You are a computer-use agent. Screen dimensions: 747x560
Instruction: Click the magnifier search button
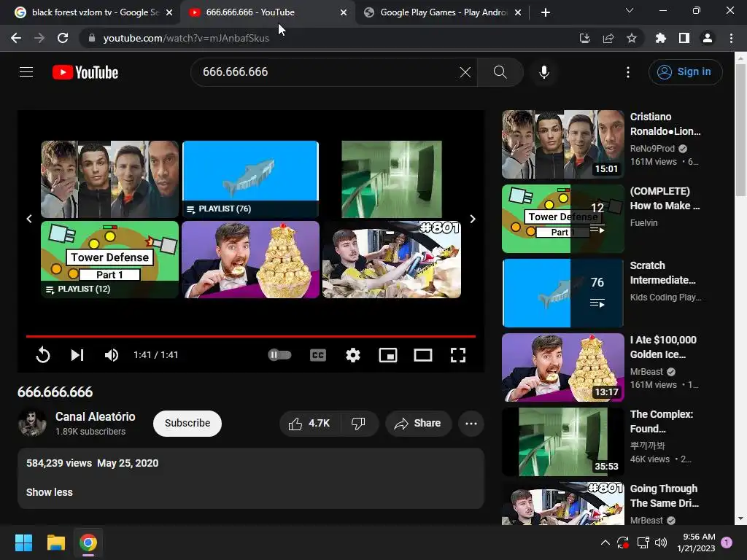[x=500, y=72]
